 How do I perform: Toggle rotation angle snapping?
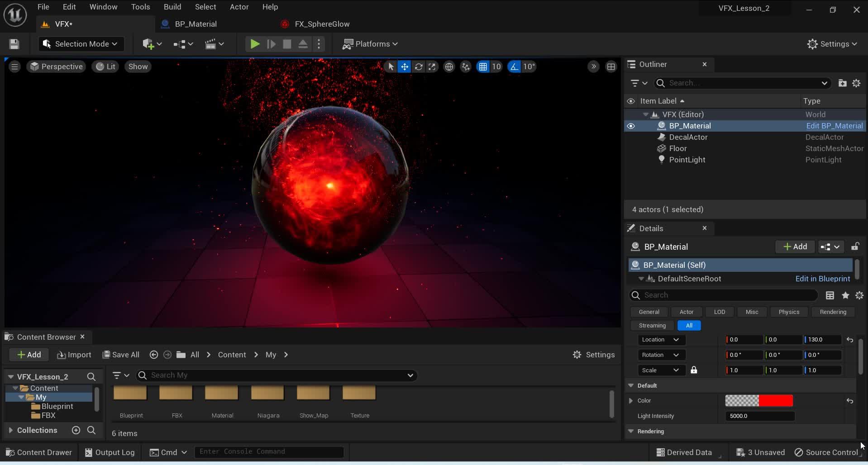point(514,66)
